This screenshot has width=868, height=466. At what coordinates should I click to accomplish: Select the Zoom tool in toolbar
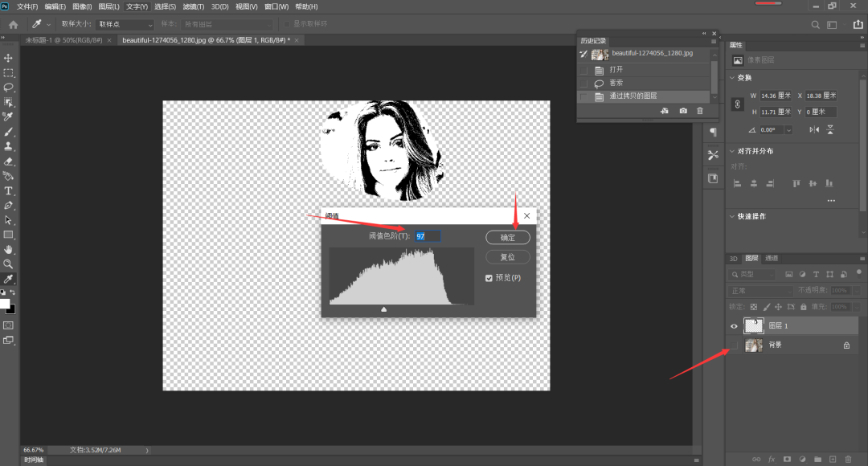click(x=9, y=264)
